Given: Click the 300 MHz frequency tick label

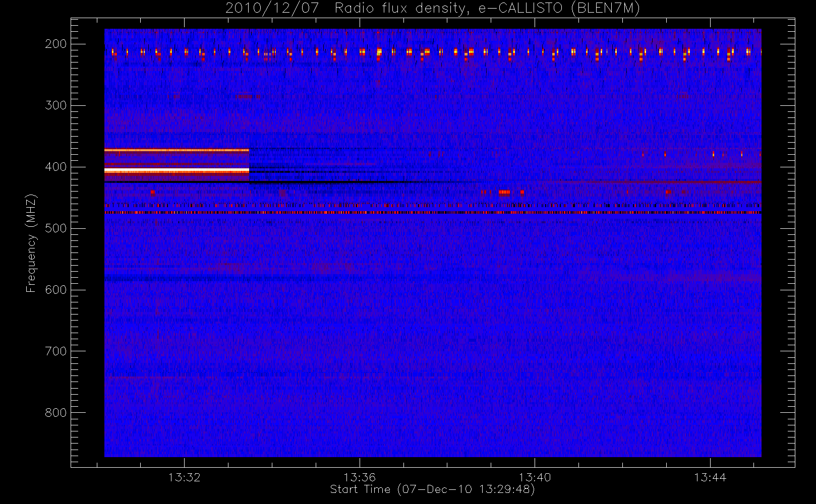Looking at the screenshot, I should (x=56, y=105).
